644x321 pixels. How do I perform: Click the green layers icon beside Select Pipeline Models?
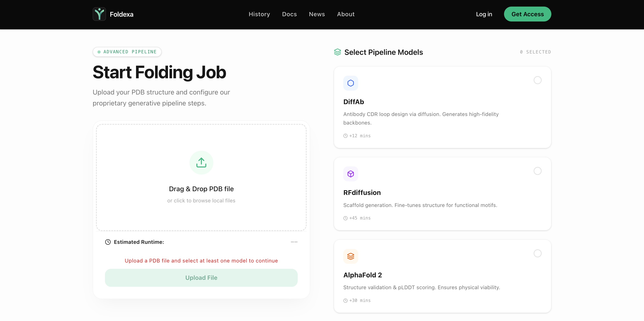(338, 52)
